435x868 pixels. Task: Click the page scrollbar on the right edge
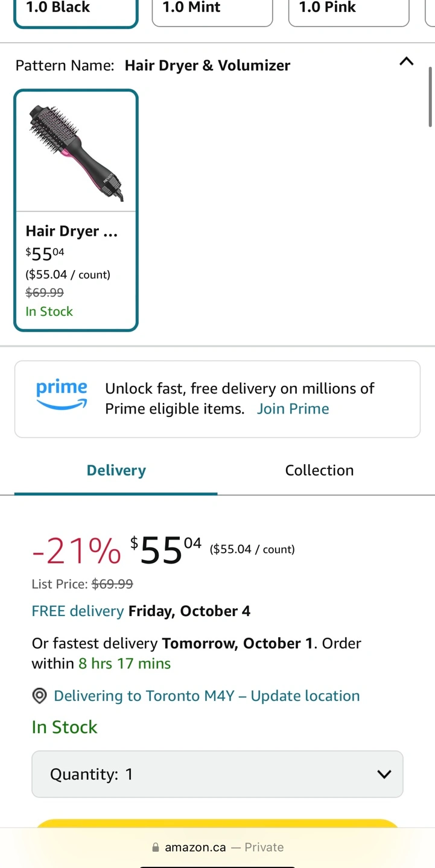(430, 96)
